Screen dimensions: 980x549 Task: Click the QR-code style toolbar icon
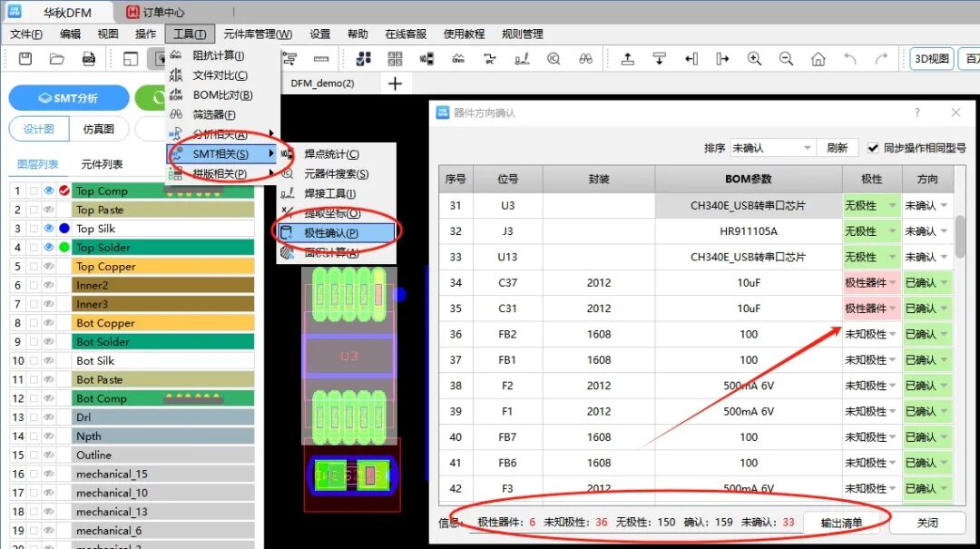[x=395, y=59]
